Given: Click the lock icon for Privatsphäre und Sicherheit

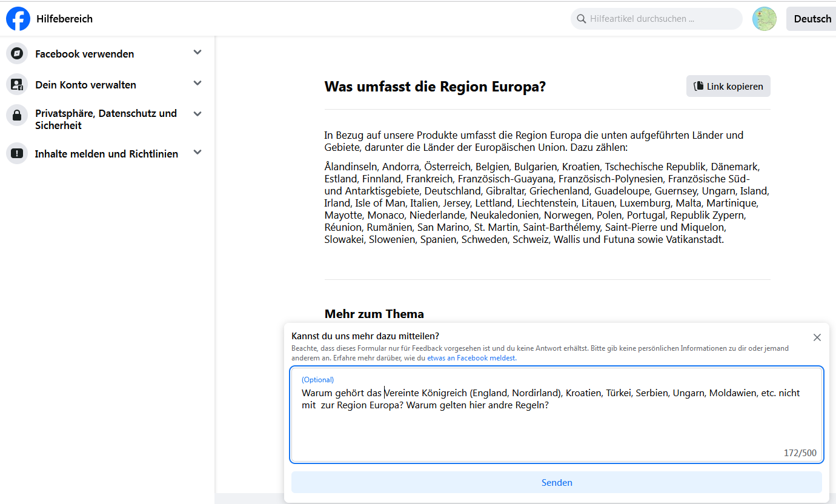Looking at the screenshot, I should coord(16,115).
